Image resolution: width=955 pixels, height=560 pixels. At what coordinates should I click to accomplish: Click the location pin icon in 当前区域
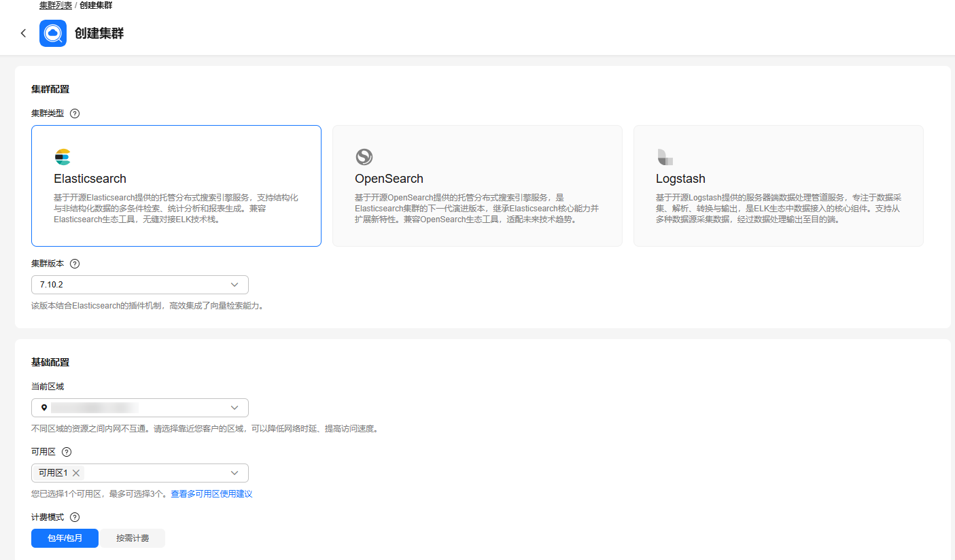(x=44, y=408)
